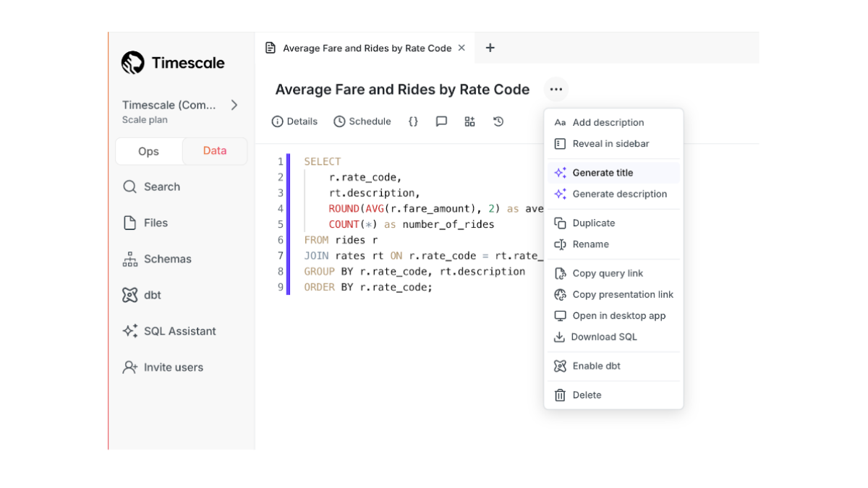The width and height of the screenshot is (868, 488).
Task: Open the Schedule option
Action: pos(362,121)
